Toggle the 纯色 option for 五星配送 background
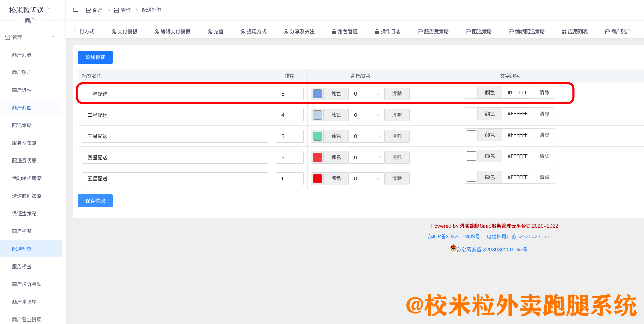The image size is (644, 324). (336, 178)
